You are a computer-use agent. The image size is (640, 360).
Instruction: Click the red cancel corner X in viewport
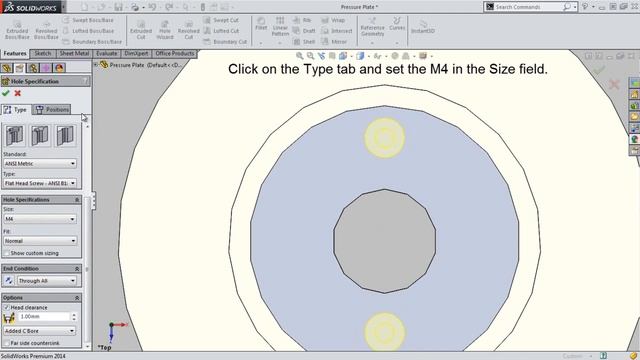point(614,84)
